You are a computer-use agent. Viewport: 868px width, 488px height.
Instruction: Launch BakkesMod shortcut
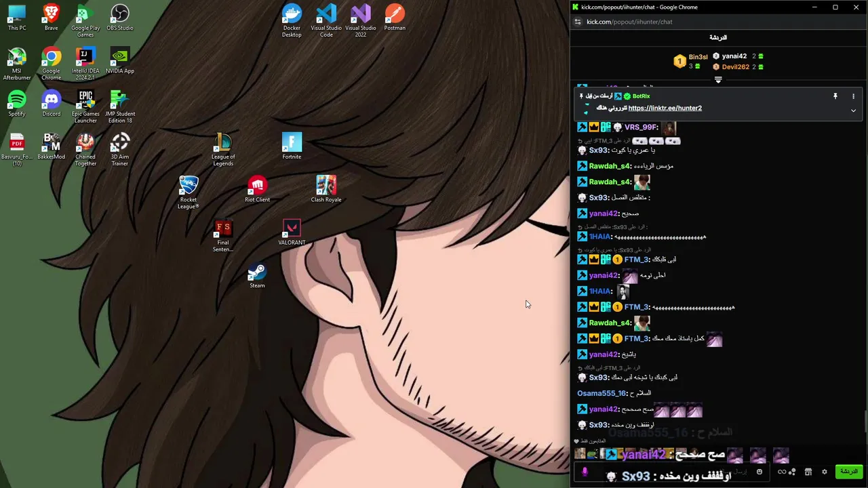pos(51,146)
